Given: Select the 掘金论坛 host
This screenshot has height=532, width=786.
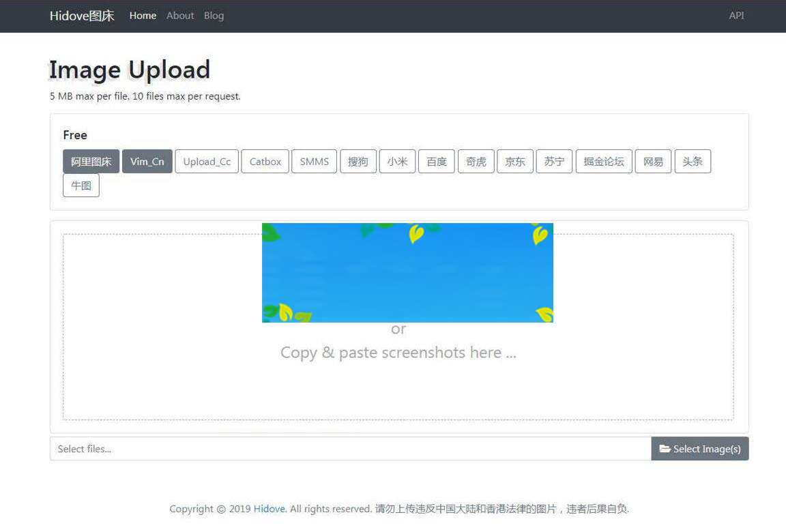Looking at the screenshot, I should (x=603, y=162).
